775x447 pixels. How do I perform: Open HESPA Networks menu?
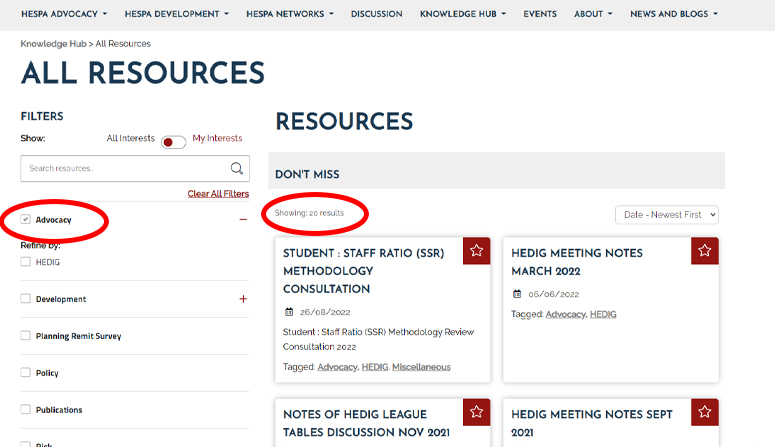pos(290,14)
